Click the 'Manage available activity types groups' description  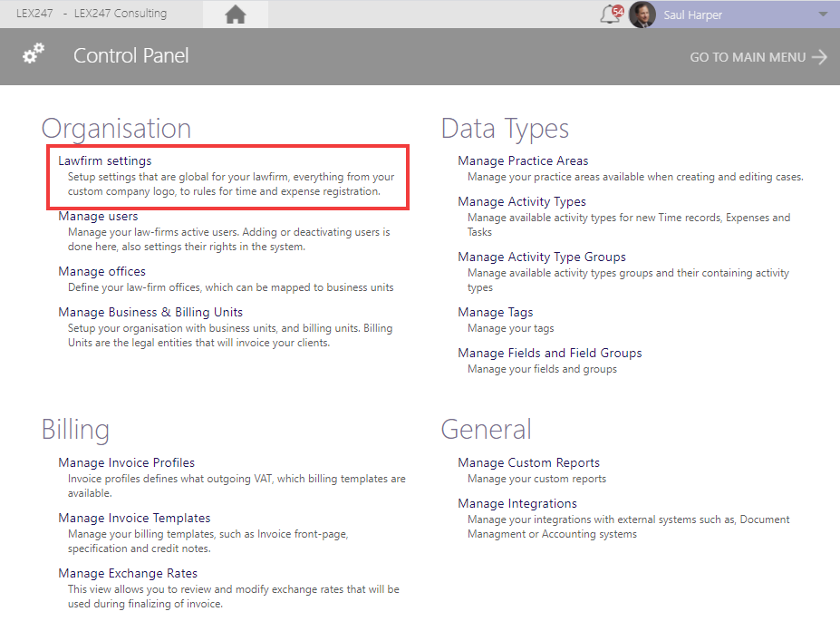click(x=628, y=280)
